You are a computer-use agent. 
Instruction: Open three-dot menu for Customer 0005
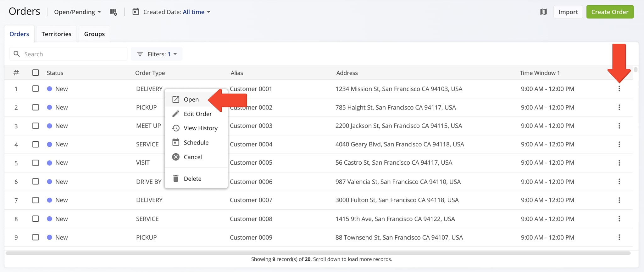pyautogui.click(x=619, y=163)
